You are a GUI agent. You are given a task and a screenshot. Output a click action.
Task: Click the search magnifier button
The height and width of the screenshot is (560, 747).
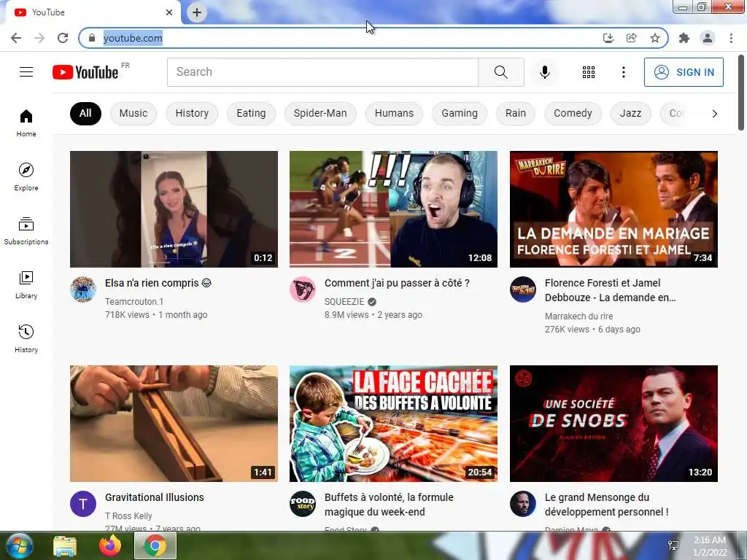[x=500, y=72]
